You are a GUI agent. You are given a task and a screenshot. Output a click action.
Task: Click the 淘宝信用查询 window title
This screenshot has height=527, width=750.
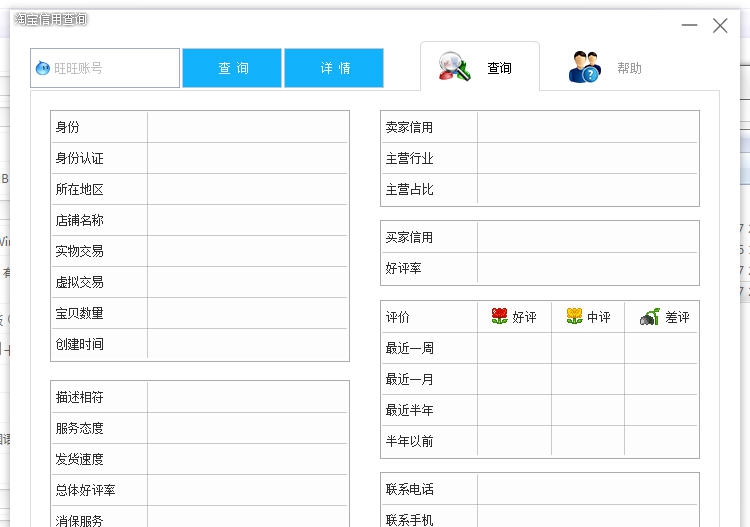click(51, 19)
